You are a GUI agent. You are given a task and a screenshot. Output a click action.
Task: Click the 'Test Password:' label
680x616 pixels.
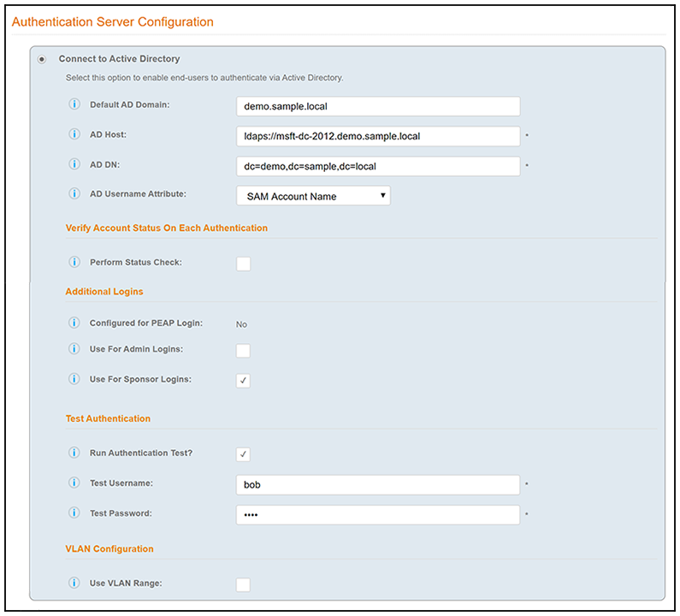coord(121,513)
